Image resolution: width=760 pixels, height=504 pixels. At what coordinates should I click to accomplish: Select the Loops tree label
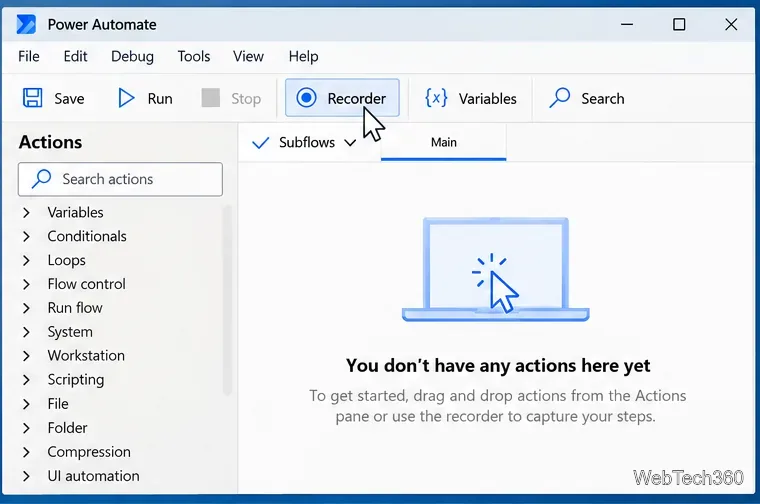(x=66, y=261)
